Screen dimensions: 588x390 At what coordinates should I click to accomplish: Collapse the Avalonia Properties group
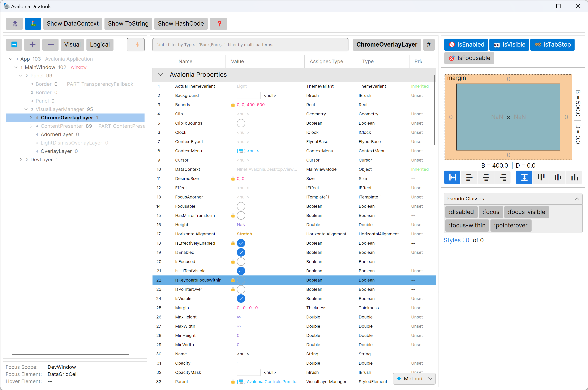click(160, 75)
